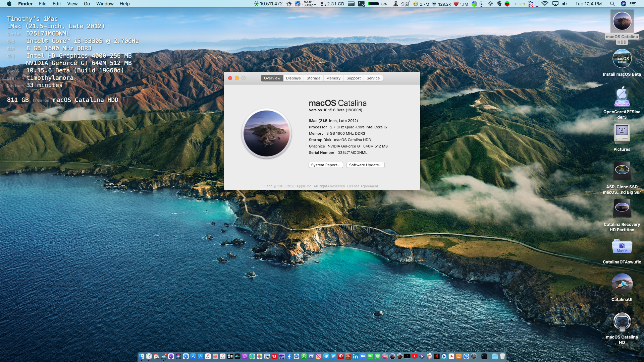This screenshot has height=362, width=644.
Task: Click the System Report button
Action: (x=325, y=165)
